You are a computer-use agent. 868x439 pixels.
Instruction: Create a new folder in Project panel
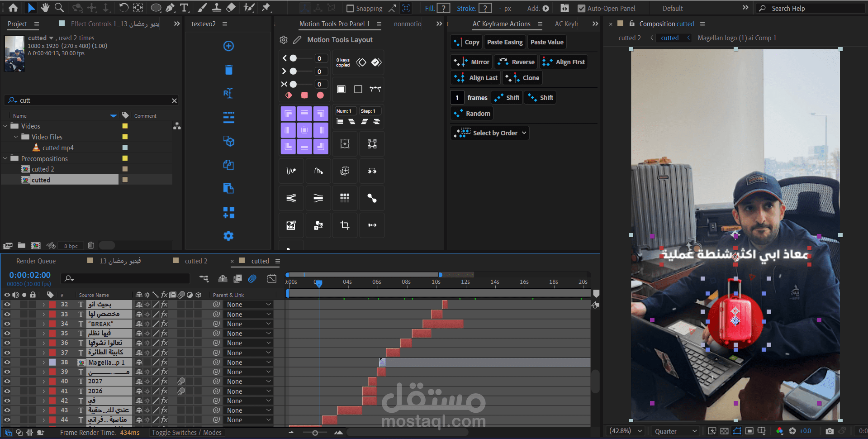[x=22, y=245]
